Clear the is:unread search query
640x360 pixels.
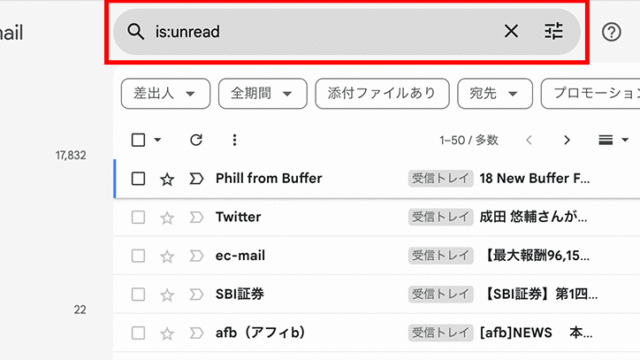(x=511, y=31)
